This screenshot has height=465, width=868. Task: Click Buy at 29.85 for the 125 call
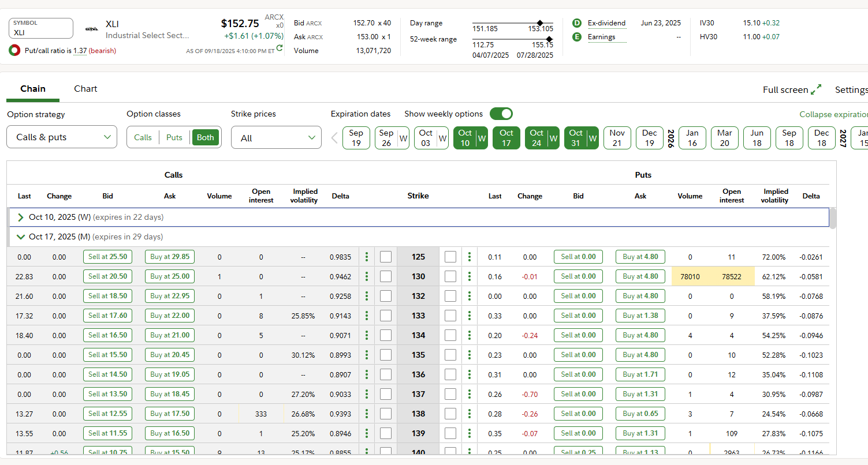169,257
